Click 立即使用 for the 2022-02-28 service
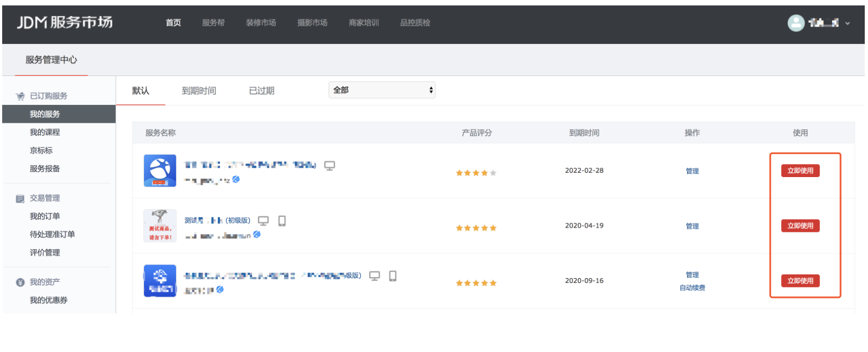Image resolution: width=868 pixels, height=352 pixels. click(800, 171)
